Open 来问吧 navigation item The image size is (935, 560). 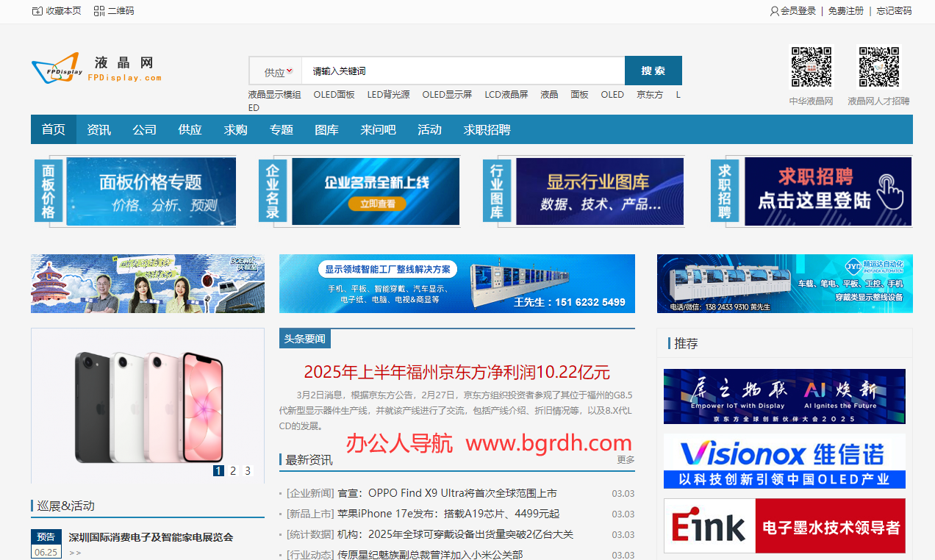tap(379, 129)
